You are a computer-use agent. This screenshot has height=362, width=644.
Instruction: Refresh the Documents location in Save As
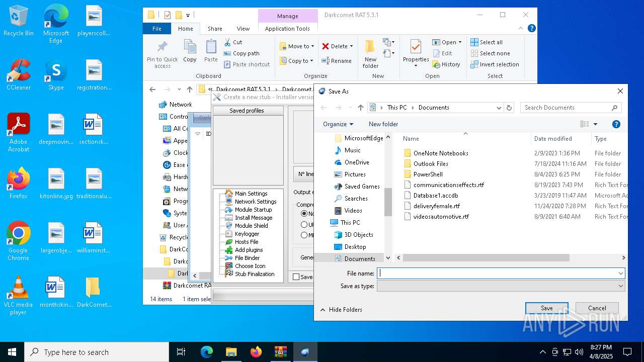pyautogui.click(x=509, y=108)
